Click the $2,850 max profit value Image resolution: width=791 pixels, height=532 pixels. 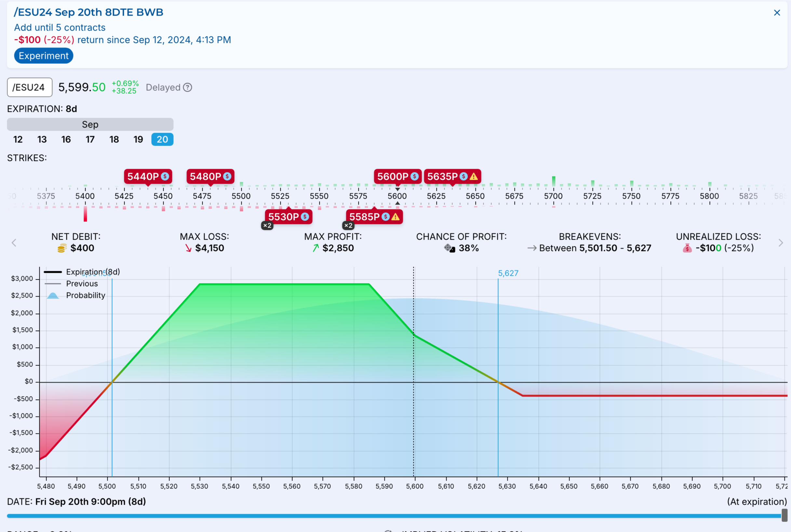[338, 248]
